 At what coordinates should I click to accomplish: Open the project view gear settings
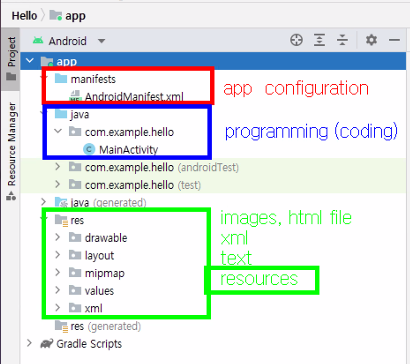tap(371, 40)
